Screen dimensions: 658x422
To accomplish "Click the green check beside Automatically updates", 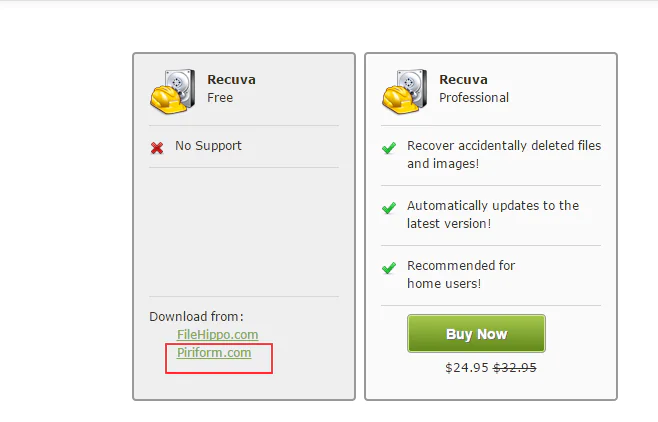I will click(389, 208).
